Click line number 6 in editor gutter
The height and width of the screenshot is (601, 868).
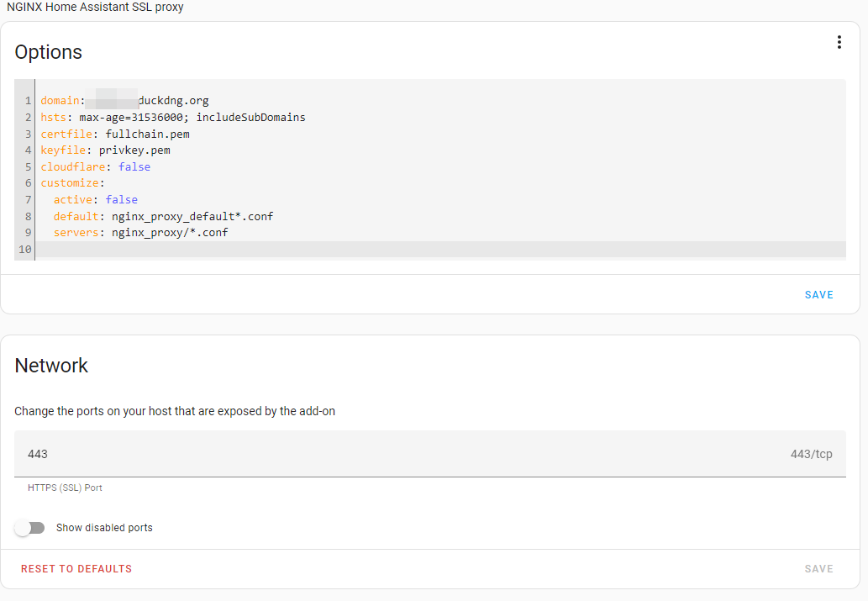click(28, 182)
